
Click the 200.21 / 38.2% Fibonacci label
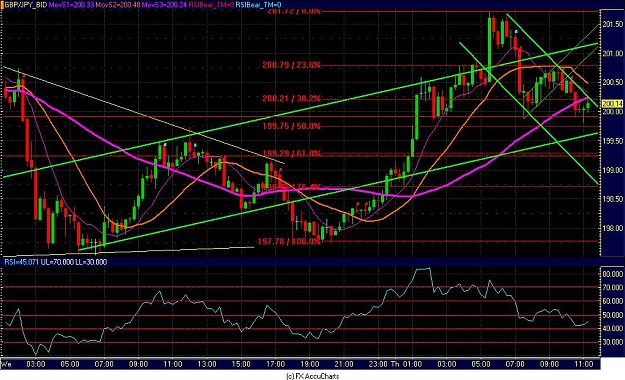[x=291, y=98]
